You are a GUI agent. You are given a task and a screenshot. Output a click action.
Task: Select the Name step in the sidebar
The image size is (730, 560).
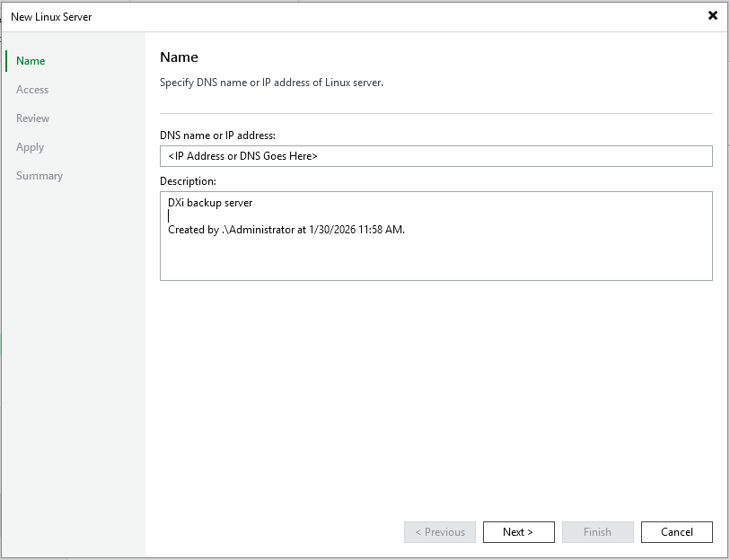(31, 61)
